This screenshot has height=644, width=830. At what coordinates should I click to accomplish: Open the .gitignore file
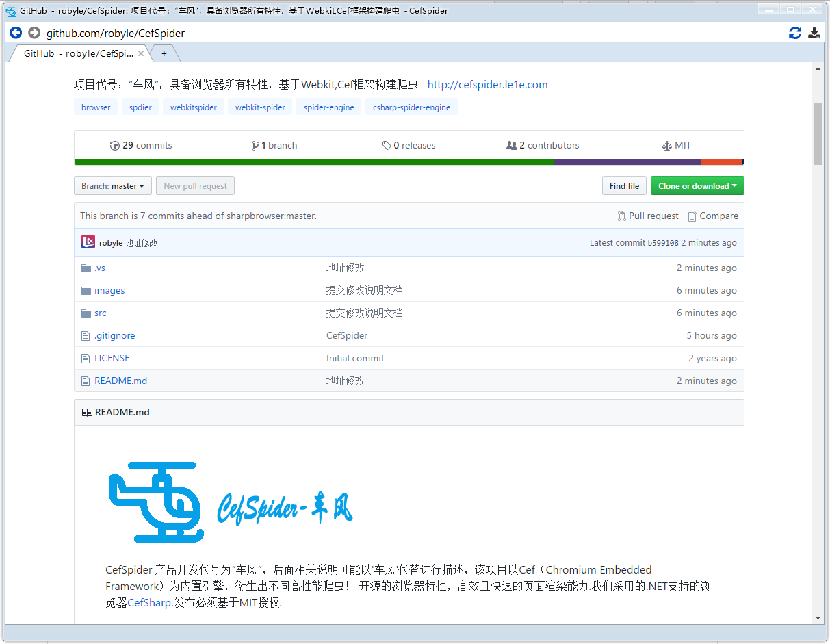[115, 335]
